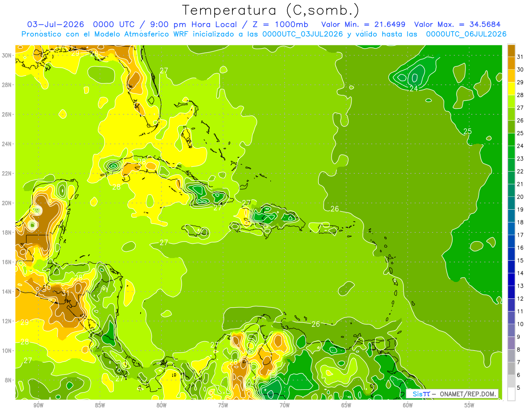Click the legend band between 26 and 27
This screenshot has height=411, width=532.
(511, 114)
